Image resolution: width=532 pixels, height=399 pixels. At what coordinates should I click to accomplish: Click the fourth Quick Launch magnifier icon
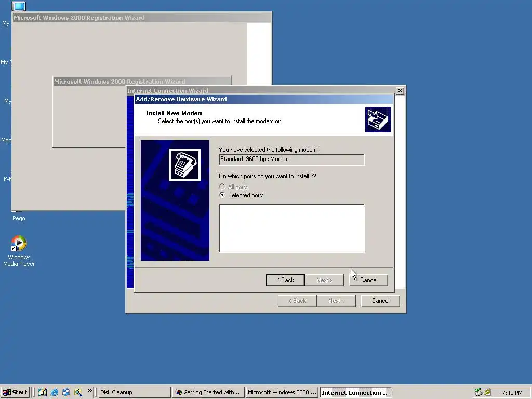[78, 392]
